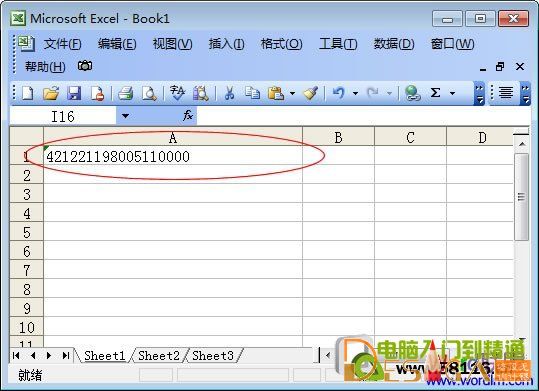
Task: Select column D header
Action: click(x=481, y=138)
